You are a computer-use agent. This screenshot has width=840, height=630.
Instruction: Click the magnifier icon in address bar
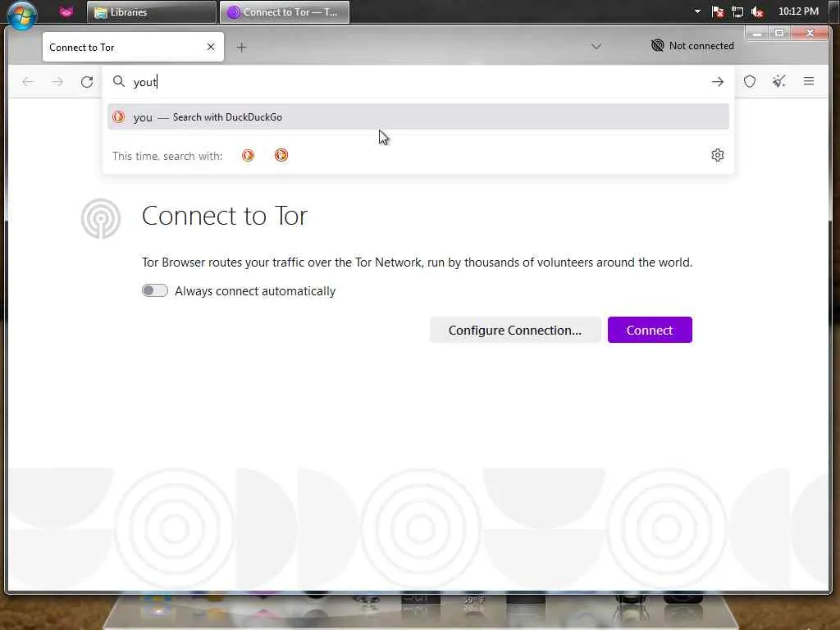119,81
